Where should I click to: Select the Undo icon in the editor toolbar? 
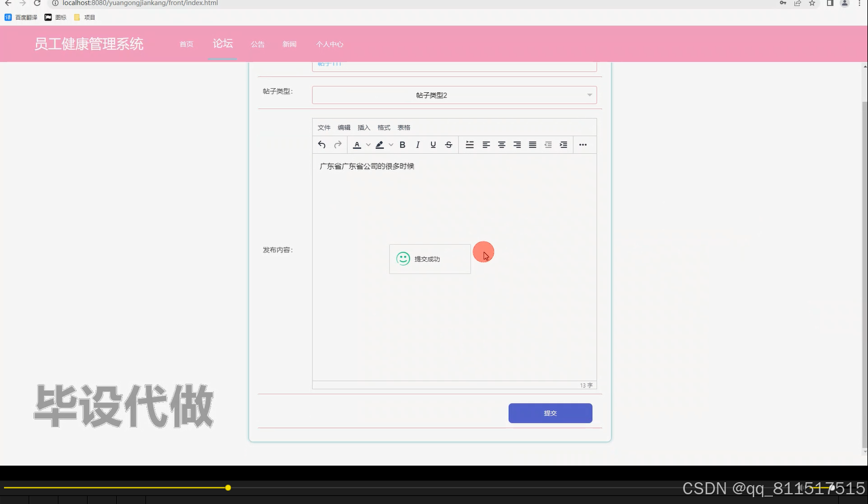[x=322, y=144]
